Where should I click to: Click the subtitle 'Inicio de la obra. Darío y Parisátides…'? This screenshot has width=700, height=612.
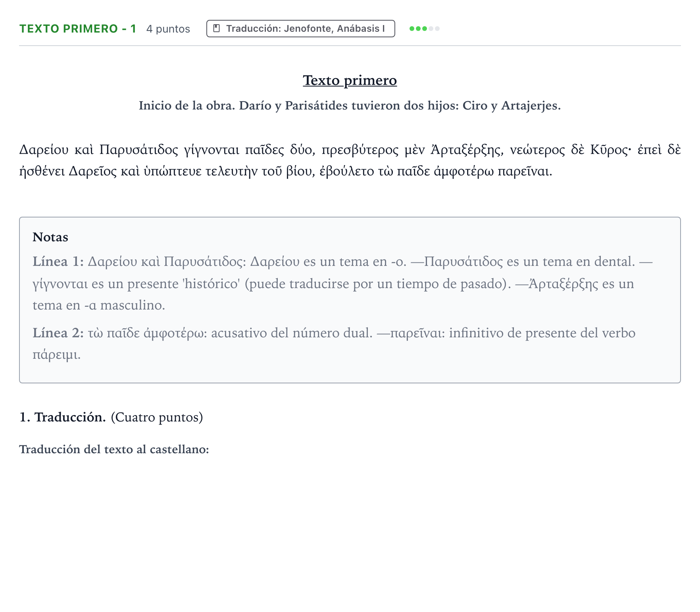coord(350,106)
